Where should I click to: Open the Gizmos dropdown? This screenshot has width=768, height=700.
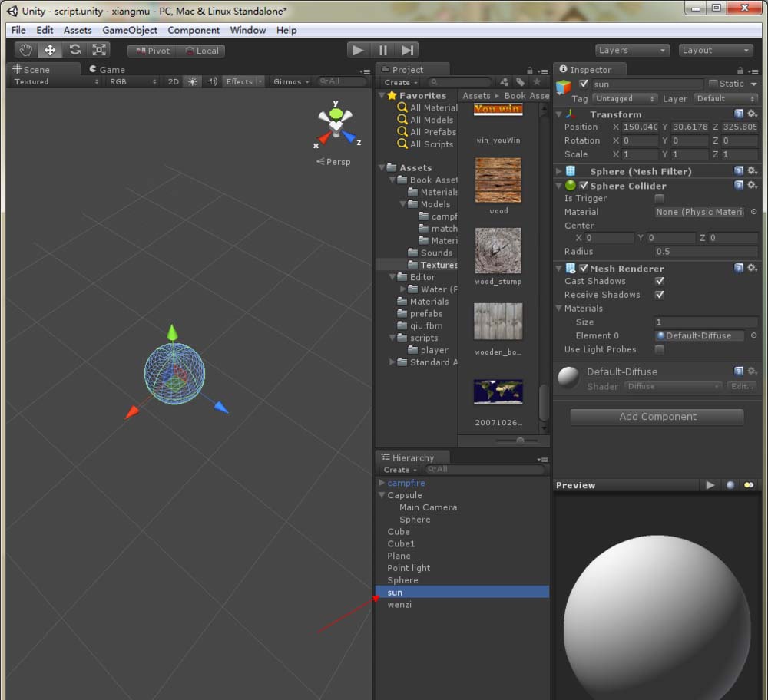tap(291, 82)
